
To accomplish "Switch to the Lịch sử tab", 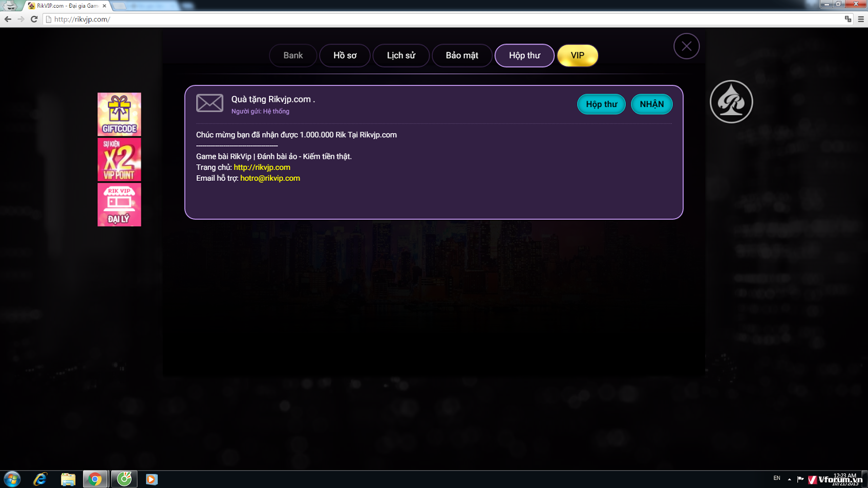I will 401,55.
